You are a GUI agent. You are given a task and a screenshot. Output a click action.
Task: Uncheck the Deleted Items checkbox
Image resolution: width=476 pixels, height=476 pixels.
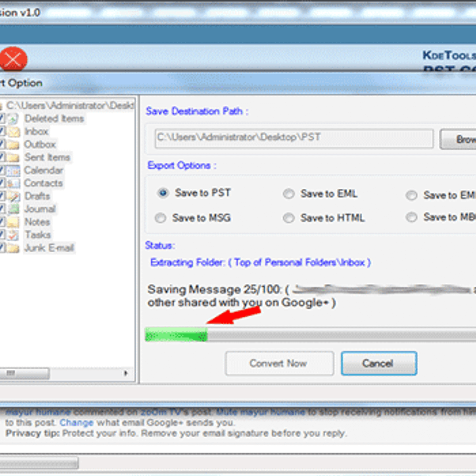[x=2, y=118]
